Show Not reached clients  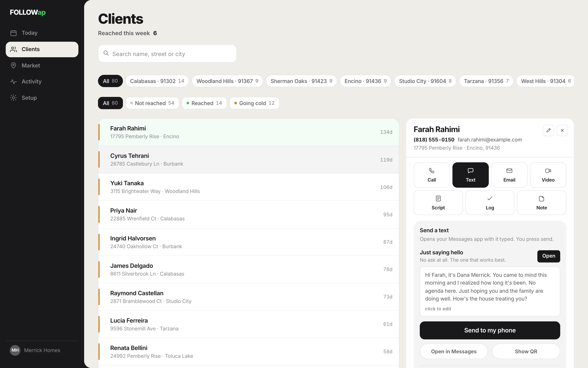pyautogui.click(x=152, y=103)
